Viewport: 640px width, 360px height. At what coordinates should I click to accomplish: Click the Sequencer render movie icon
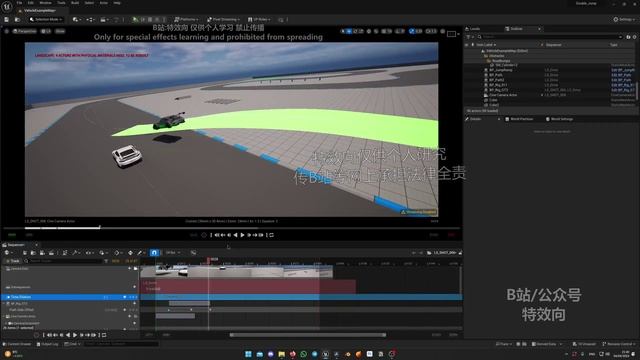pos(51,253)
